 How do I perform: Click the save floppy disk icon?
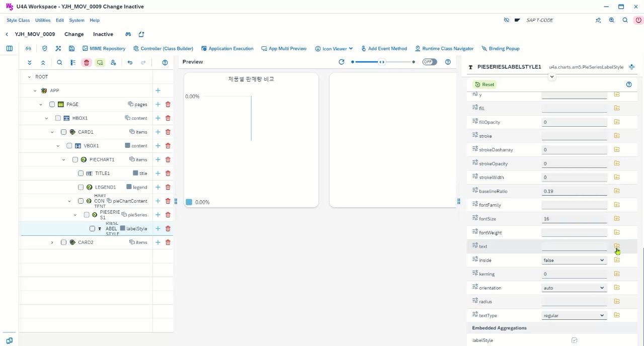(x=72, y=49)
